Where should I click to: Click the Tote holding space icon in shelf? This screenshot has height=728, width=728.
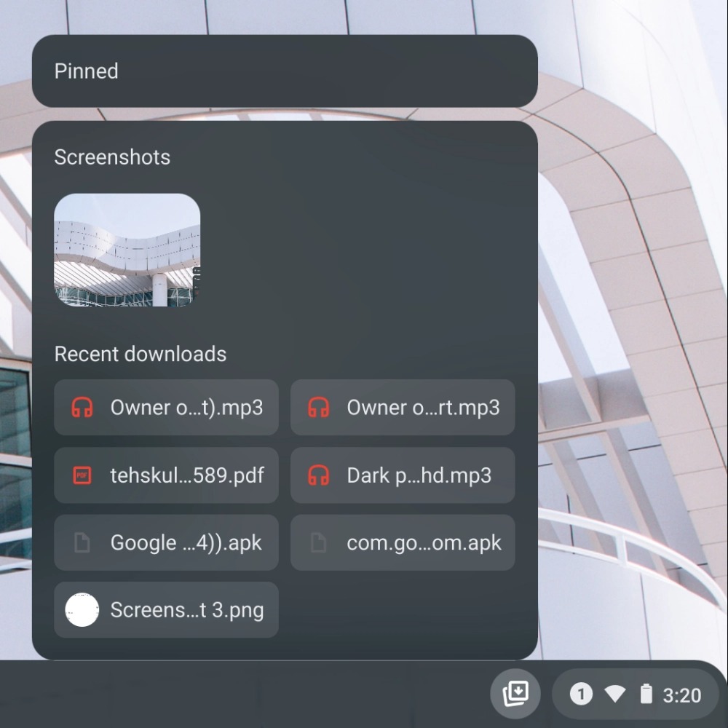(x=515, y=693)
